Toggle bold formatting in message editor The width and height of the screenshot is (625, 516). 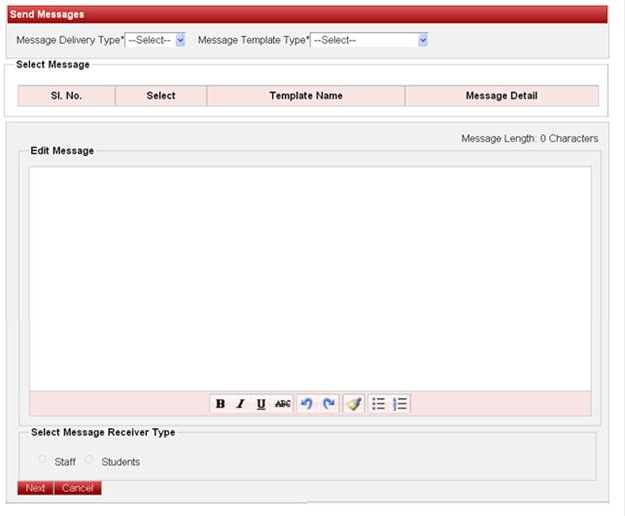click(220, 404)
